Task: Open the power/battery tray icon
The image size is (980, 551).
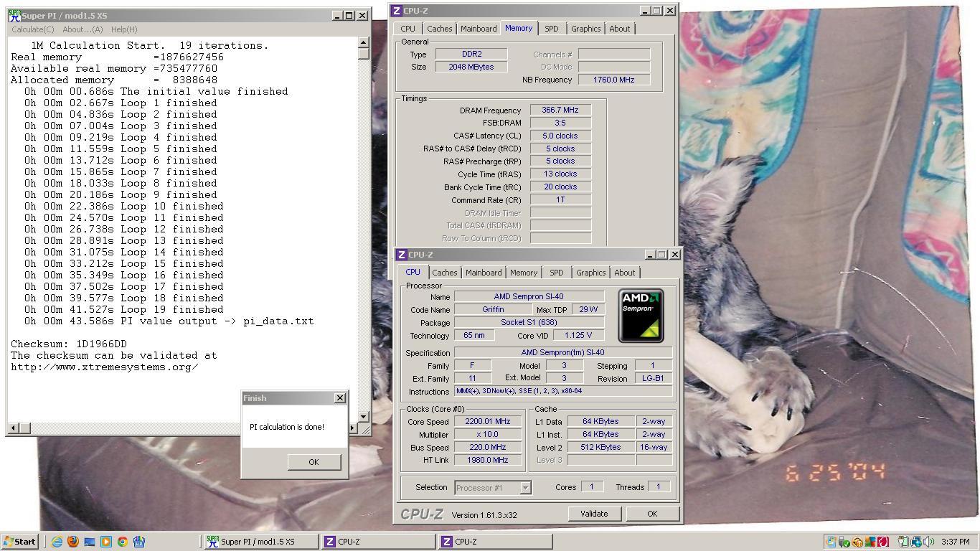Action: coord(903,542)
